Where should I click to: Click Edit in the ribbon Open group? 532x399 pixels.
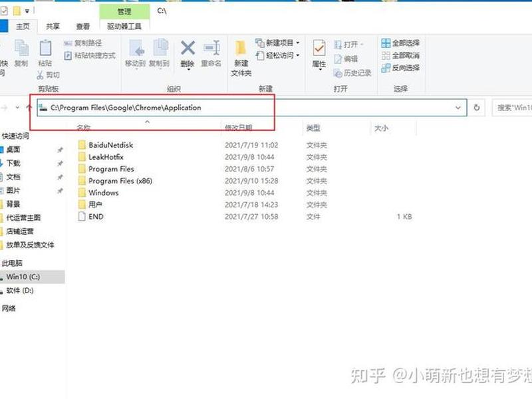tap(346, 59)
